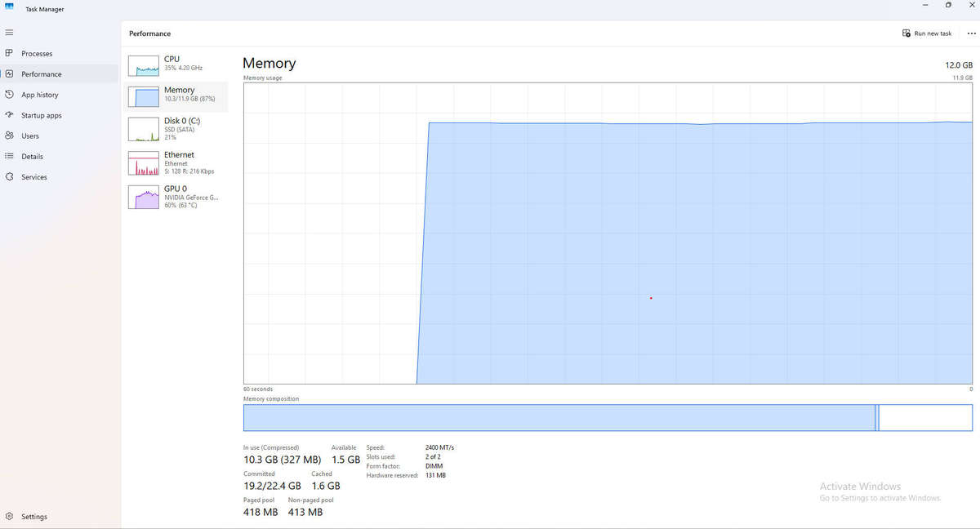Open the hamburger navigation menu

click(x=9, y=33)
